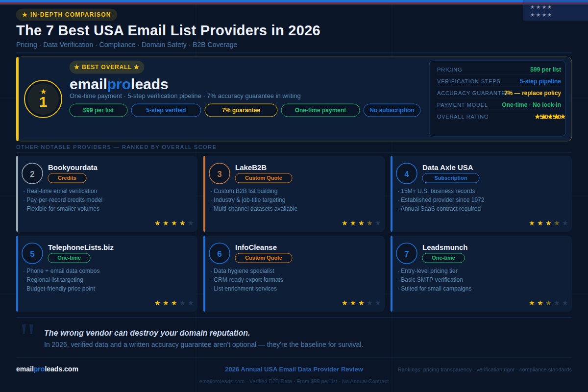588x392 pixels.
Task: Select the One-time payment pill
Action: pos(320,110)
